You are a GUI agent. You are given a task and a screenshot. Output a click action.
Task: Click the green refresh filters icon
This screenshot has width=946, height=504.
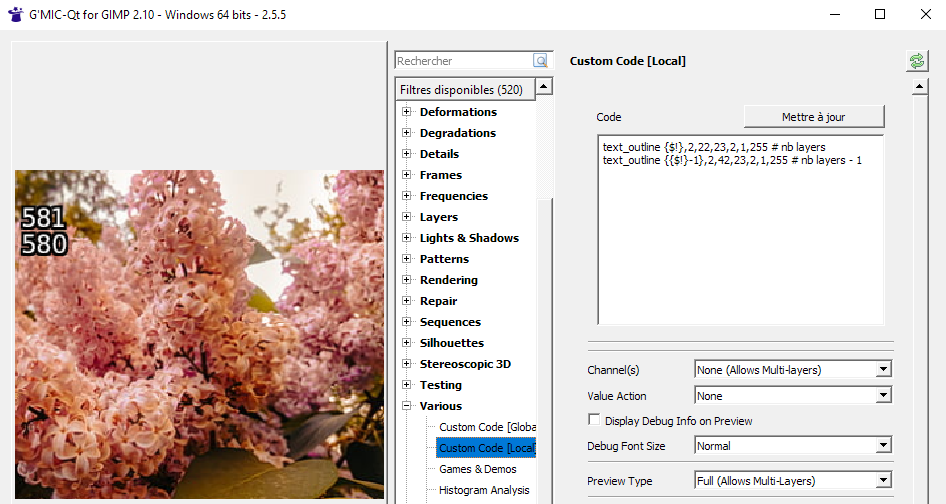(916, 61)
